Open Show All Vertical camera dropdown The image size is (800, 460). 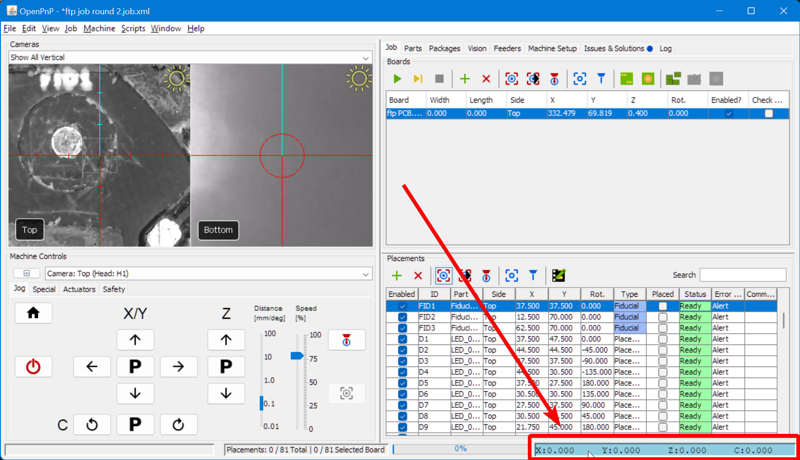coord(190,58)
